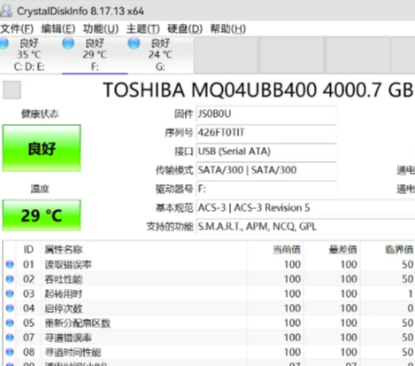The width and height of the screenshot is (415, 366).
Task: Click the drive letter field F:
Action: 267,189
